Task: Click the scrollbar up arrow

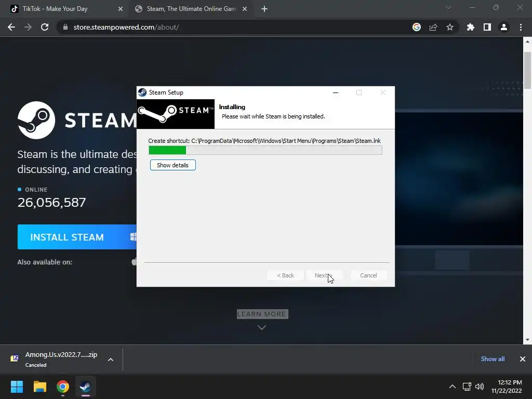Action: (x=528, y=42)
